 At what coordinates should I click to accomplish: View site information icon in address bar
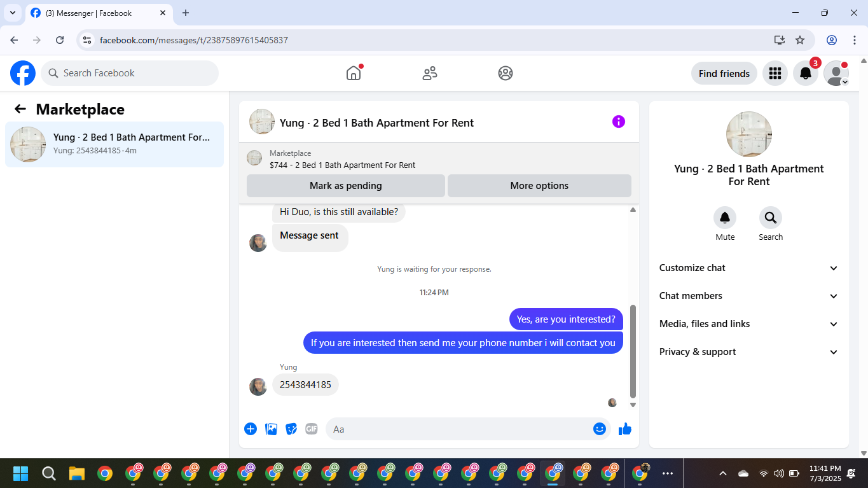tap(88, 40)
